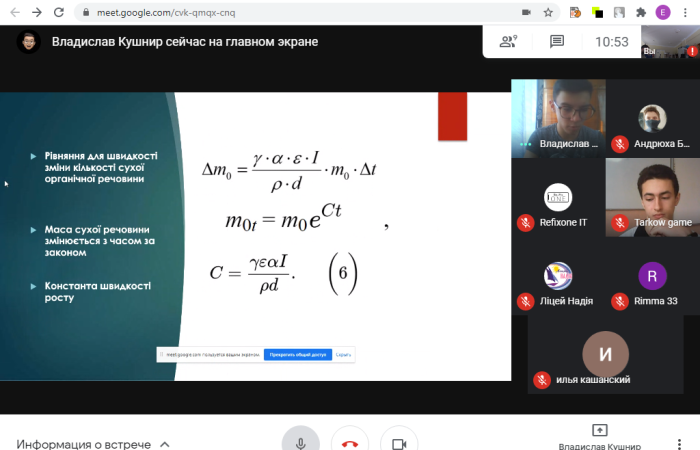The height and width of the screenshot is (450, 700).
Task: Click the Владислав Кушнир presentation button
Action: [x=600, y=436]
